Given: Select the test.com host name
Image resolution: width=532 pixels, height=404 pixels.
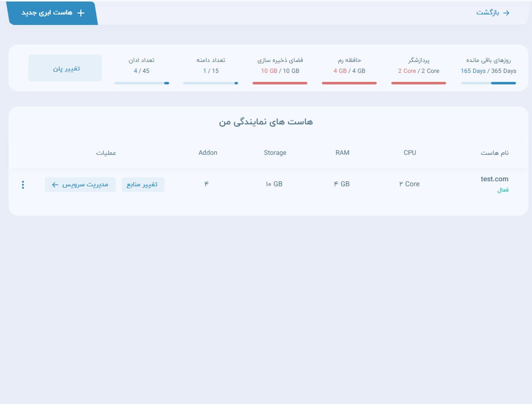Looking at the screenshot, I should pyautogui.click(x=494, y=179).
